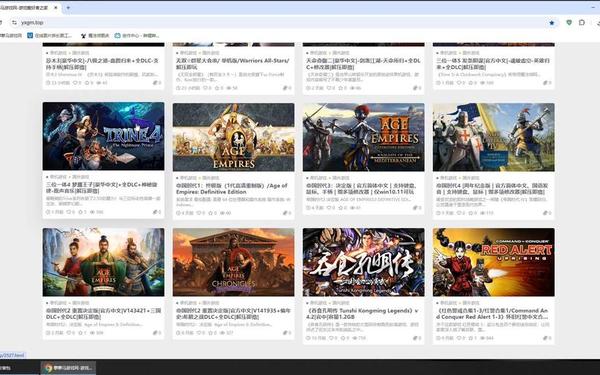Open a new browser tab
Image resolution: width=600 pixels, height=375 pixels.
coord(68,7)
